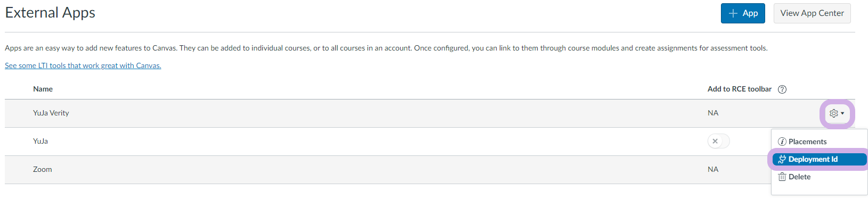Select the YuJa Verity app row name
Screen dimensions: 868x207
(51, 113)
